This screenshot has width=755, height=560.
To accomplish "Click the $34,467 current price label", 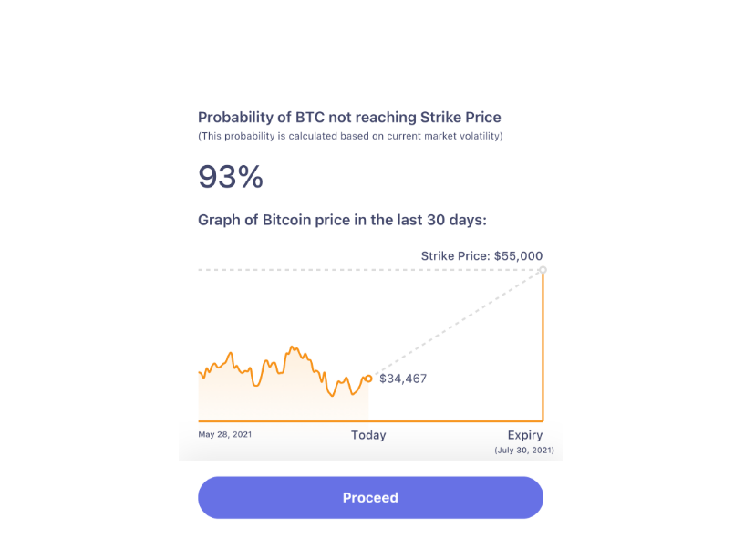I will (x=403, y=379).
